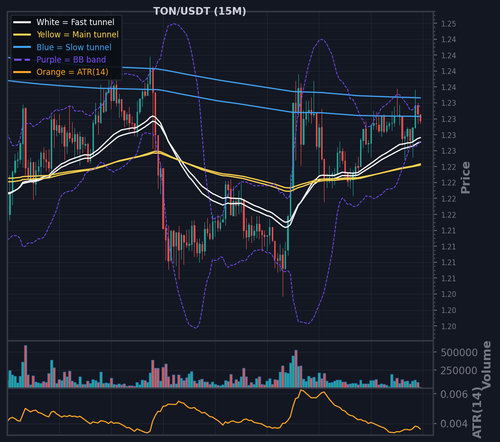
Task: Select the "White = Fast tunnel" legend label
Action: coord(75,22)
